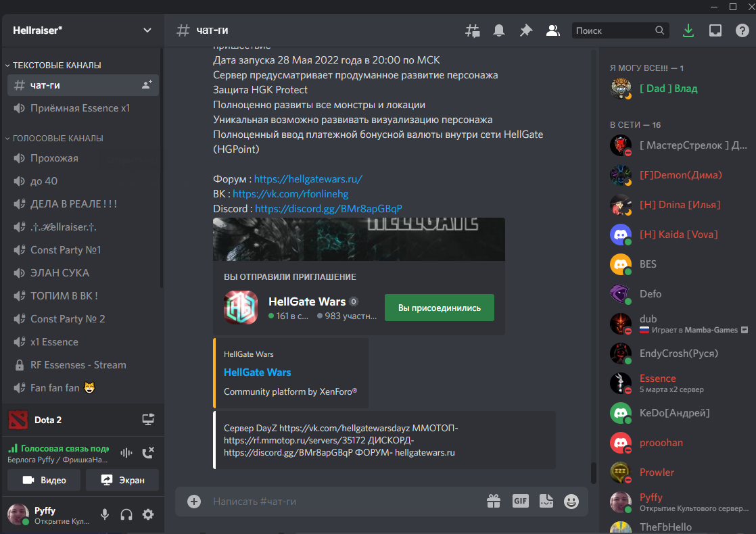Screen dimensions: 756x534
Task: Click the invite people icon on чат-ги
Action: pyautogui.click(x=147, y=84)
